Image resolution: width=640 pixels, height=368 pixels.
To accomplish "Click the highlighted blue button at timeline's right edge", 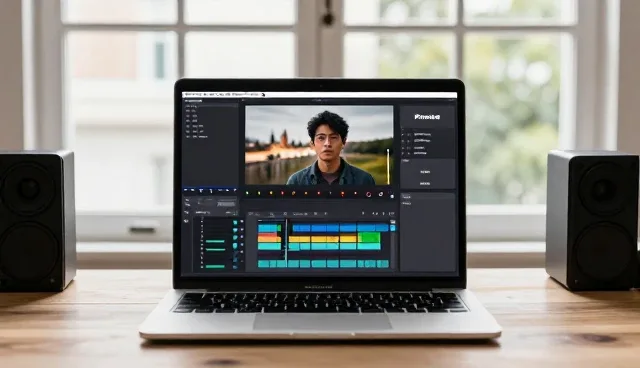I will click(x=393, y=228).
